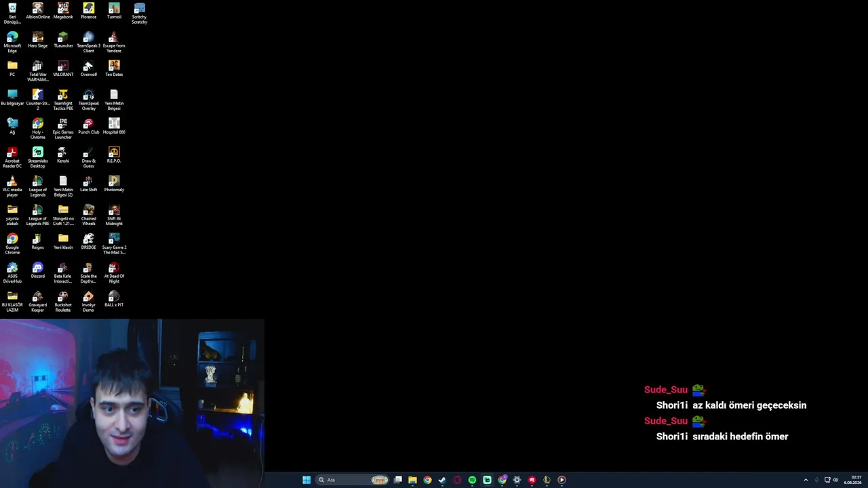This screenshot has width=868, height=488.
Task: Select the Acrobat Reader DC shortcut
Action: tap(12, 157)
